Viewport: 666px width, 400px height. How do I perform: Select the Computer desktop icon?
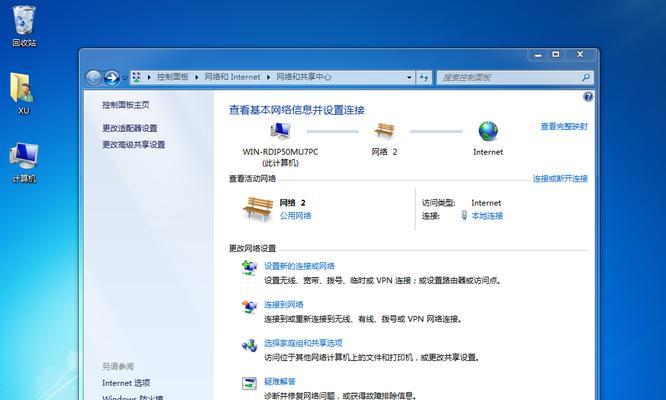point(24,162)
